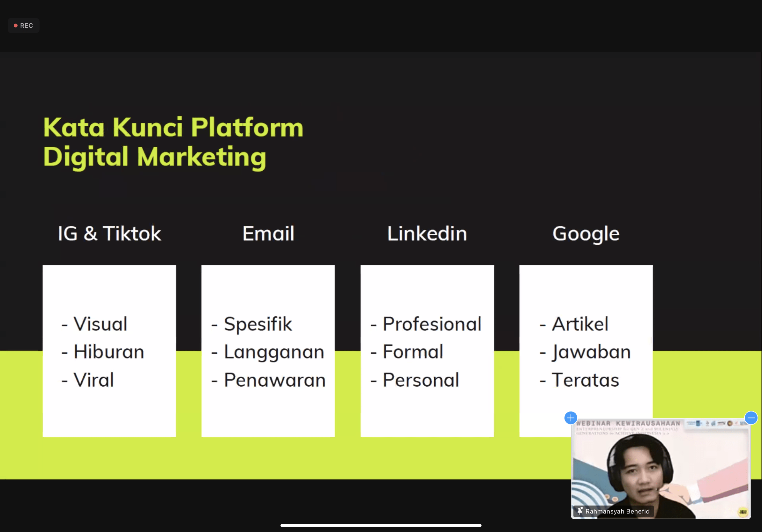Click the IG & Tiktok column heading
The height and width of the screenshot is (532, 762).
109,233
